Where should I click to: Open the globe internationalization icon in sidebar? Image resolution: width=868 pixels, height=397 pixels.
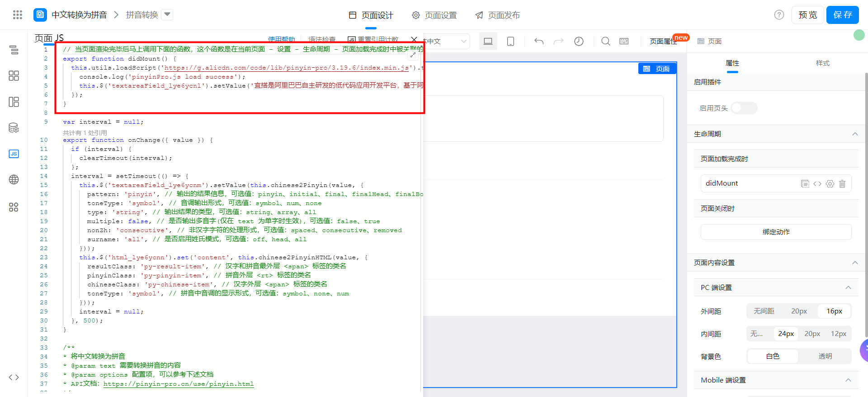pyautogui.click(x=14, y=179)
